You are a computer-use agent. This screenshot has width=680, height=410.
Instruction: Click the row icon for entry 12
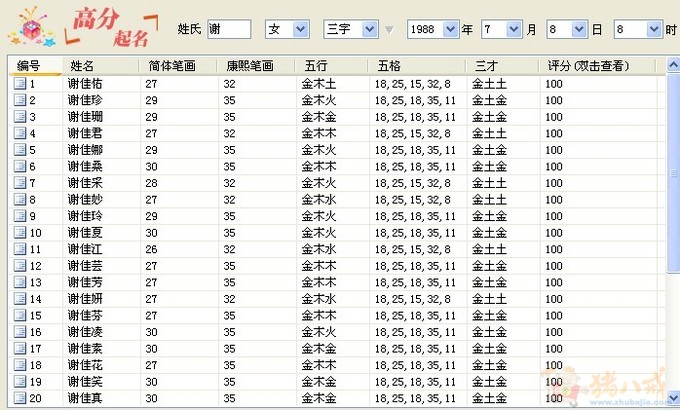tap(20, 266)
